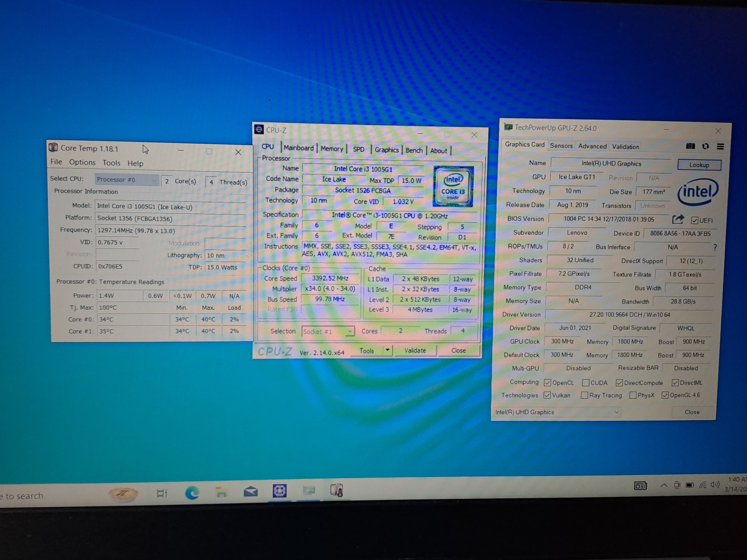This screenshot has height=560, width=747.
Task: Switch to the SPD tab in CPU-Z
Action: (x=359, y=149)
